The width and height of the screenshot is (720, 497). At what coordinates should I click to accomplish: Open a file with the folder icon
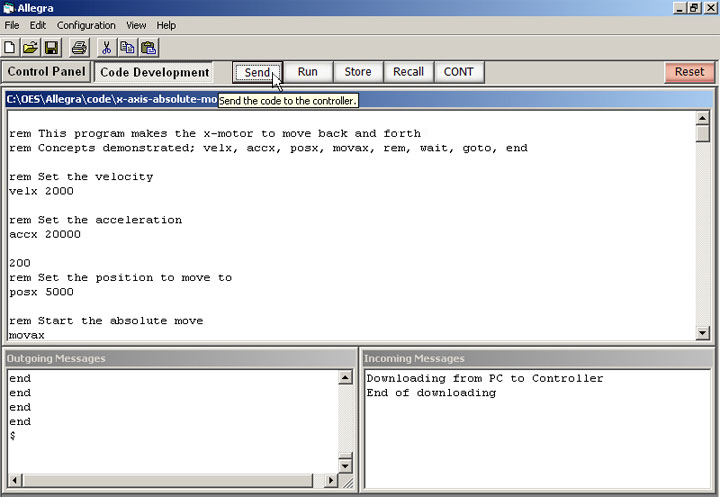click(x=30, y=47)
